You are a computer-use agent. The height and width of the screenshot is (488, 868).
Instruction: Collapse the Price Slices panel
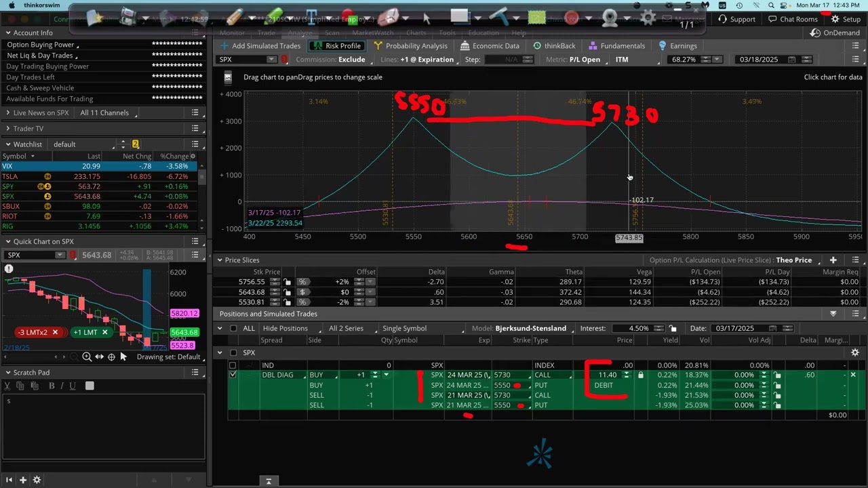click(x=220, y=260)
